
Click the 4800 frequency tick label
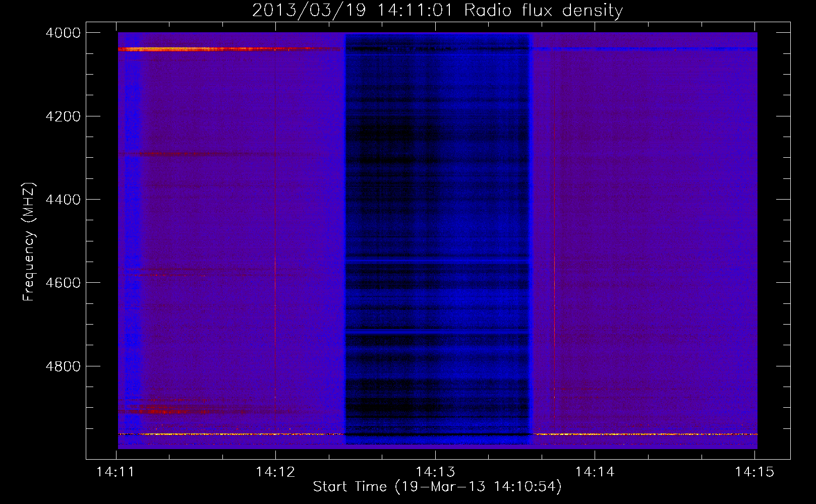(63, 366)
